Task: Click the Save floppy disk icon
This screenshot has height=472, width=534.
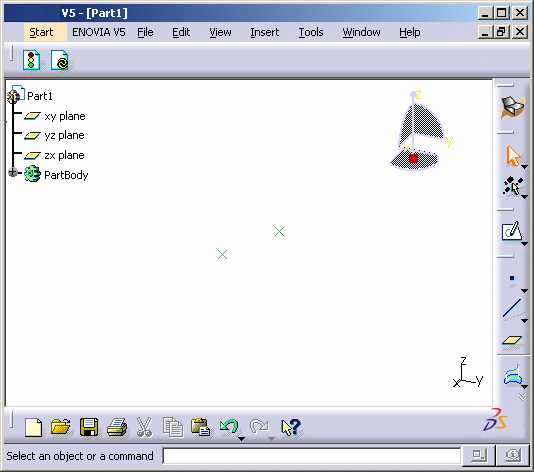Action: (89, 427)
